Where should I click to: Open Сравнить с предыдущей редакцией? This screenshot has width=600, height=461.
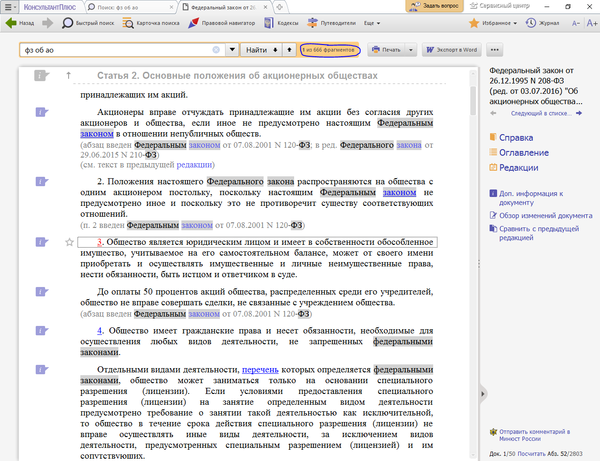tap(534, 233)
